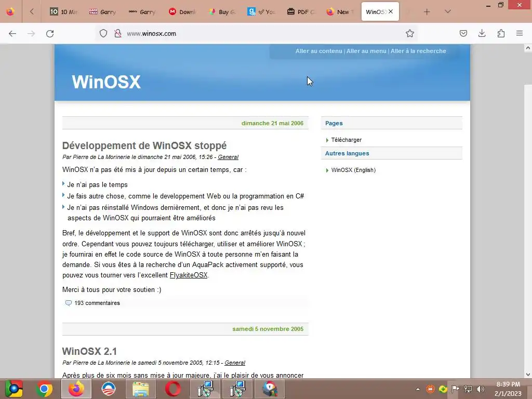This screenshot has height=399, width=532.
Task: Click the Pages sidebar heading
Action: (x=334, y=123)
